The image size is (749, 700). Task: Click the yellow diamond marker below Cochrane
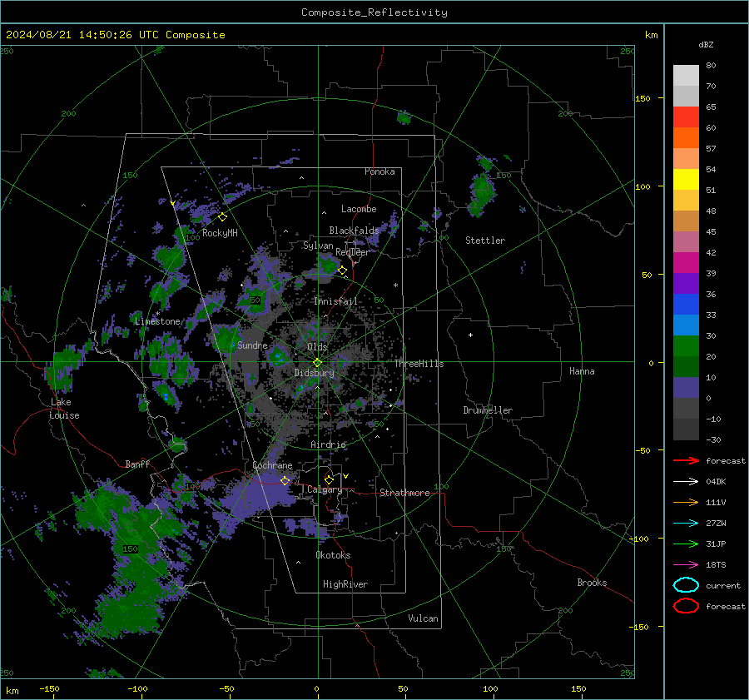click(285, 480)
